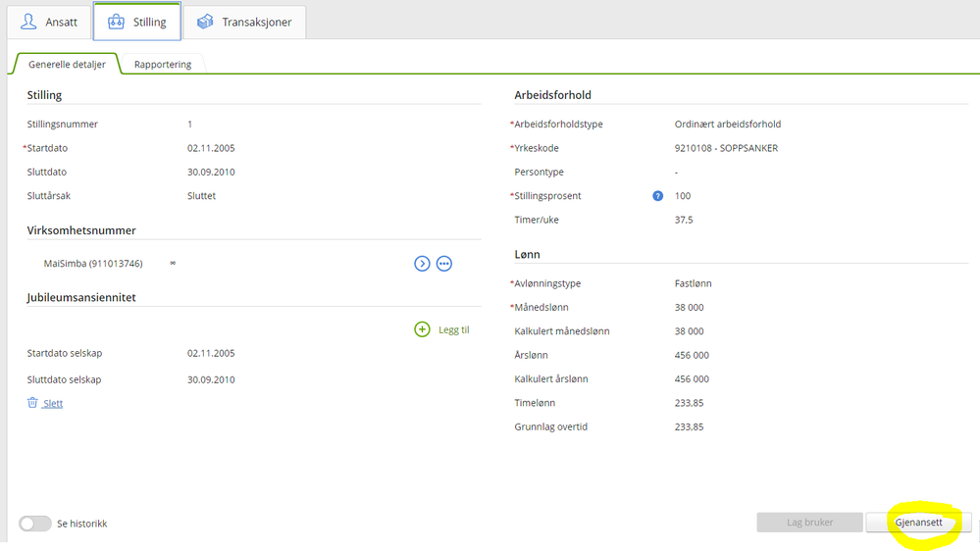Click the green plus Legg til icon
Screen dimensions: 980x551
pyautogui.click(x=422, y=329)
